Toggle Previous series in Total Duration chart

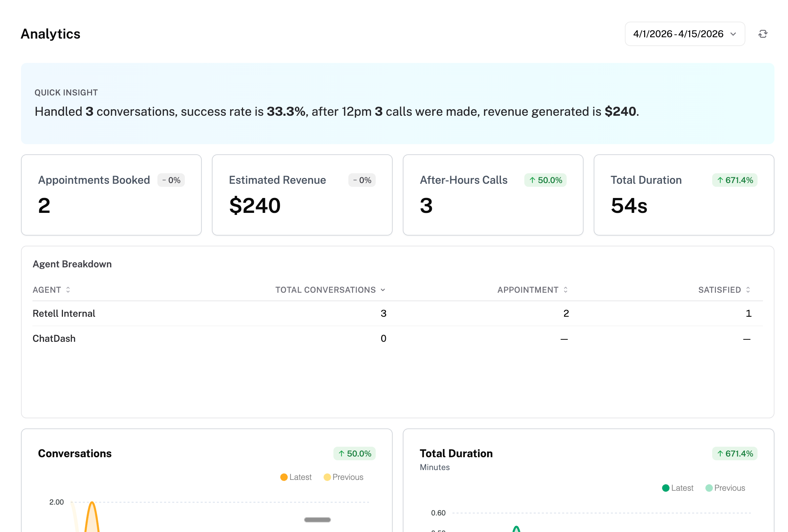[725, 488]
